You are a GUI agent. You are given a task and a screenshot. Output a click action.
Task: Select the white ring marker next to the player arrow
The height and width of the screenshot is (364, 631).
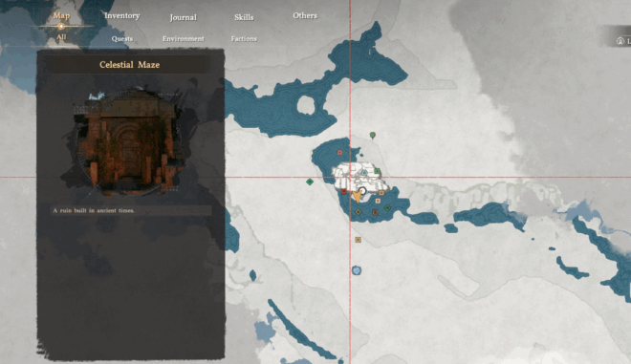click(x=362, y=191)
